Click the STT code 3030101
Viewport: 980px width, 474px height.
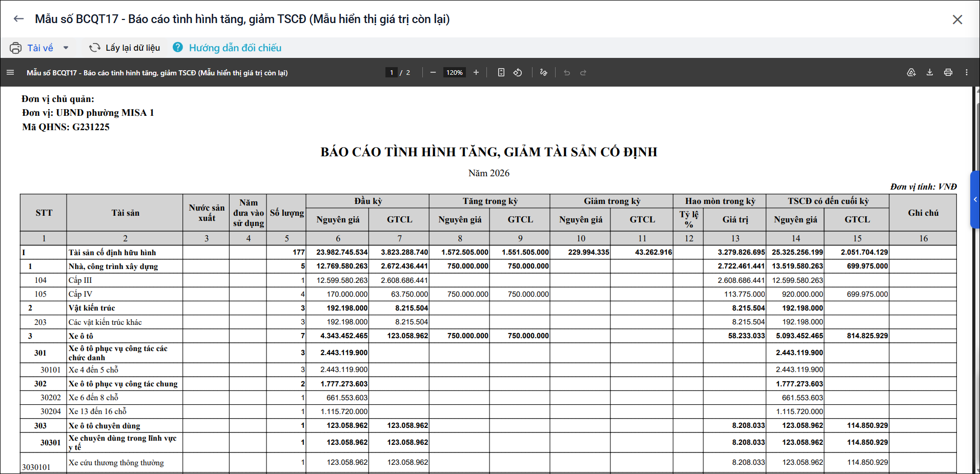pyautogui.click(x=36, y=467)
